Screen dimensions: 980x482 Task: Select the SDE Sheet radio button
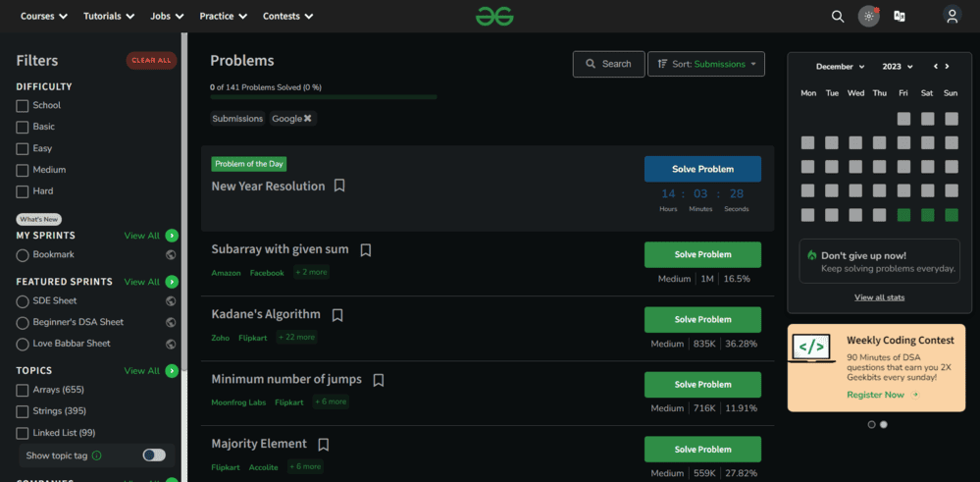point(23,302)
